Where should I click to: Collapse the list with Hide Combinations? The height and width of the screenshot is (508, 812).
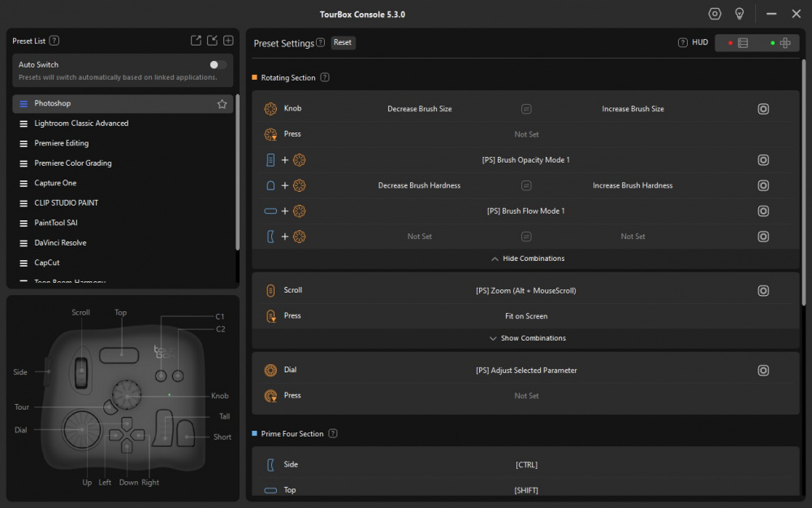point(527,258)
